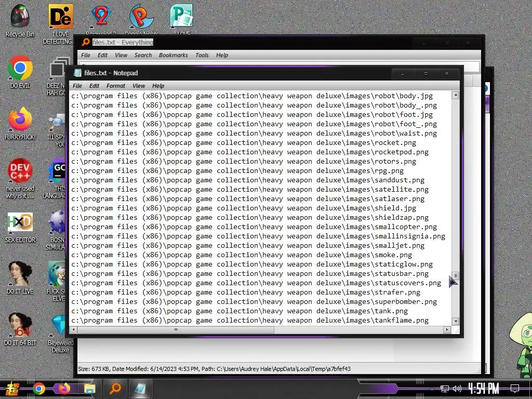Screen dimensions: 532x399
Task: Open the Everything window's View menu
Action: click(121, 55)
